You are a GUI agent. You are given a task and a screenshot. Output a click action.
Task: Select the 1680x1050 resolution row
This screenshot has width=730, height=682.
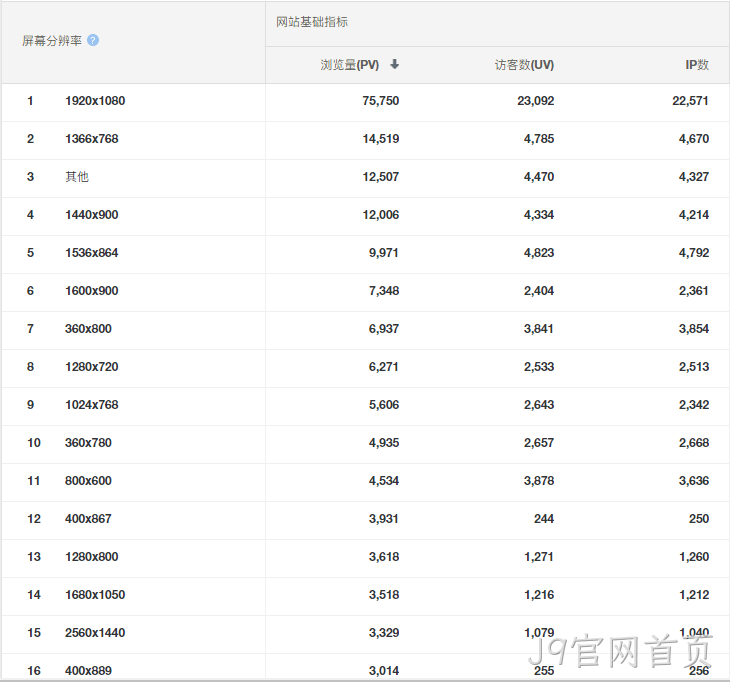coord(365,595)
